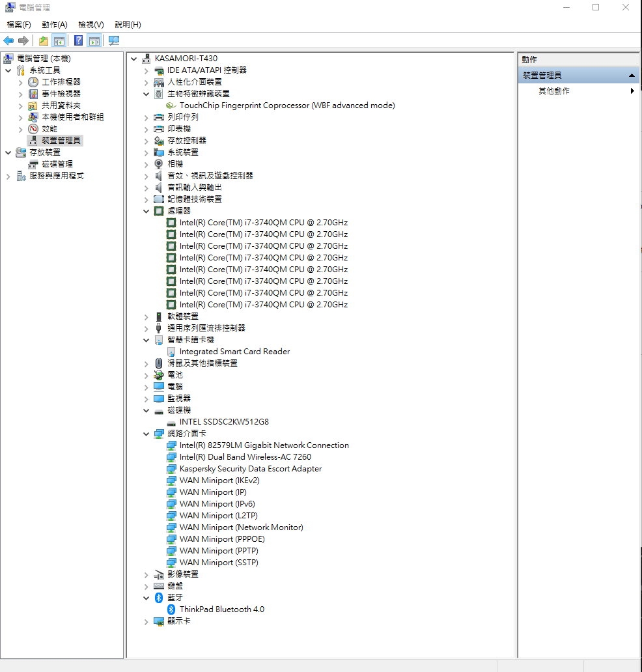Viewport: 642px width, 672px height.
Task: Select TouchChip Fingerprint Coprocessor device
Action: tap(287, 105)
